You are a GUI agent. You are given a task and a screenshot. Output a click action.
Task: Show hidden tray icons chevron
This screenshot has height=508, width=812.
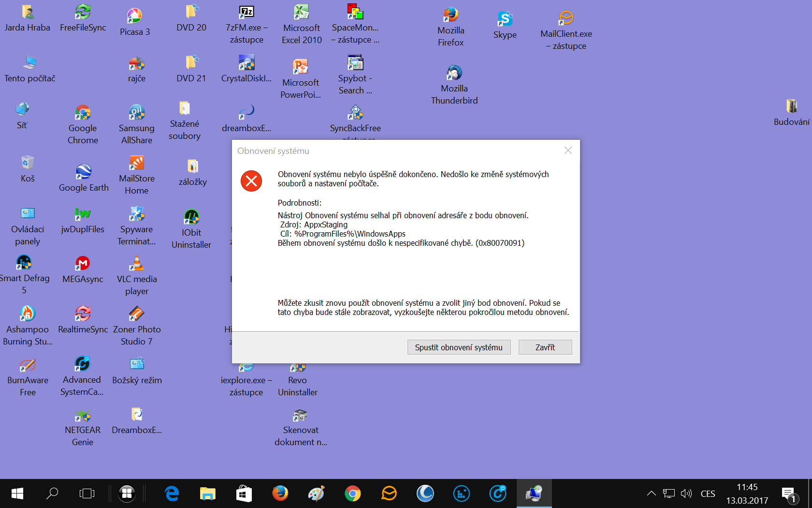click(x=652, y=493)
